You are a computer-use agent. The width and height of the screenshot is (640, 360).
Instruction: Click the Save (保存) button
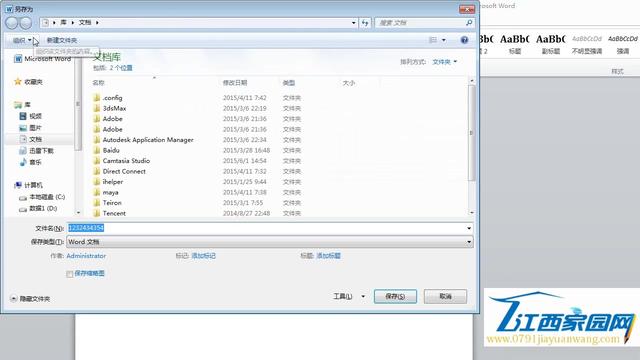[x=396, y=296]
